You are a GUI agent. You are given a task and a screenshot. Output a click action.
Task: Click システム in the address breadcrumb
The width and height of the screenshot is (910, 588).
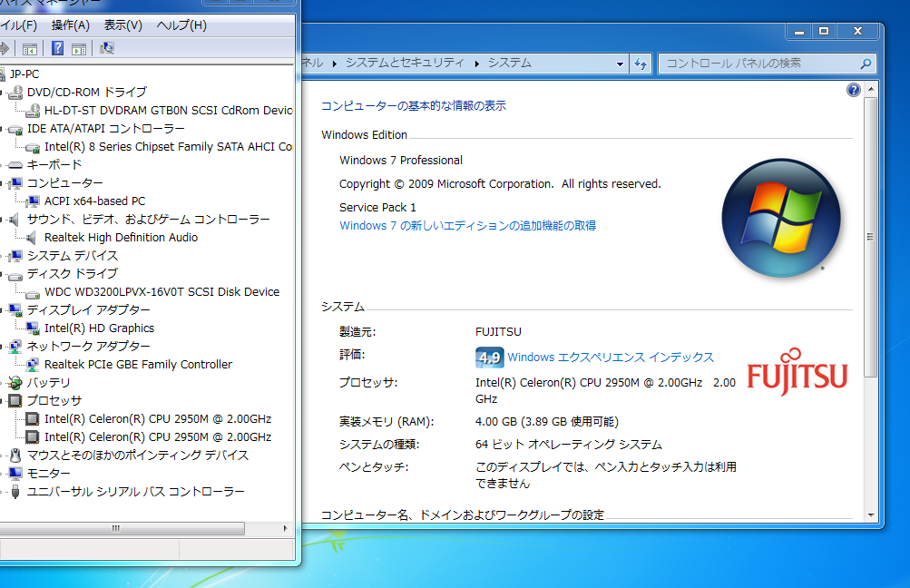coord(510,63)
